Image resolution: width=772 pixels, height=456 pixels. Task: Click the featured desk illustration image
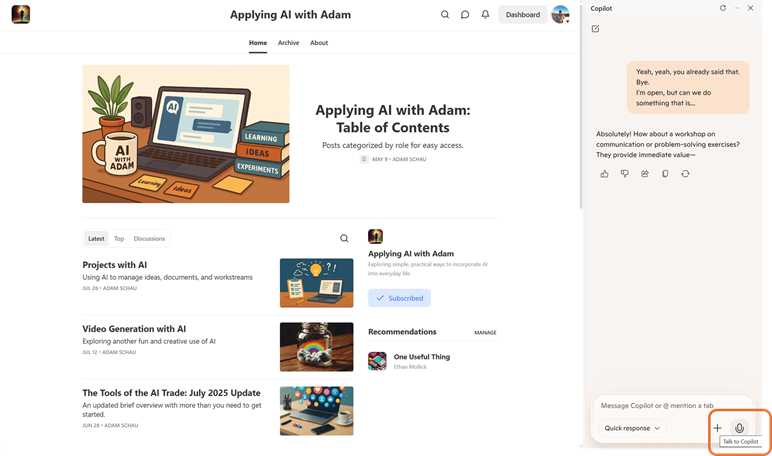click(x=186, y=134)
